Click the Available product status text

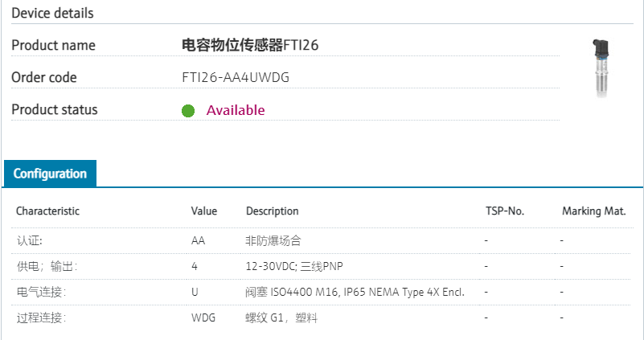tap(236, 110)
